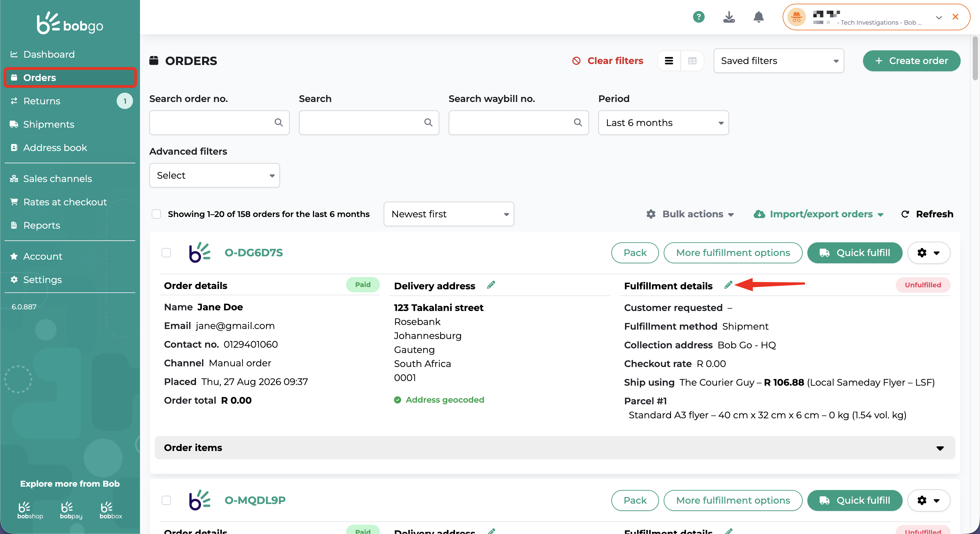Focus the Search order no. input

click(219, 122)
